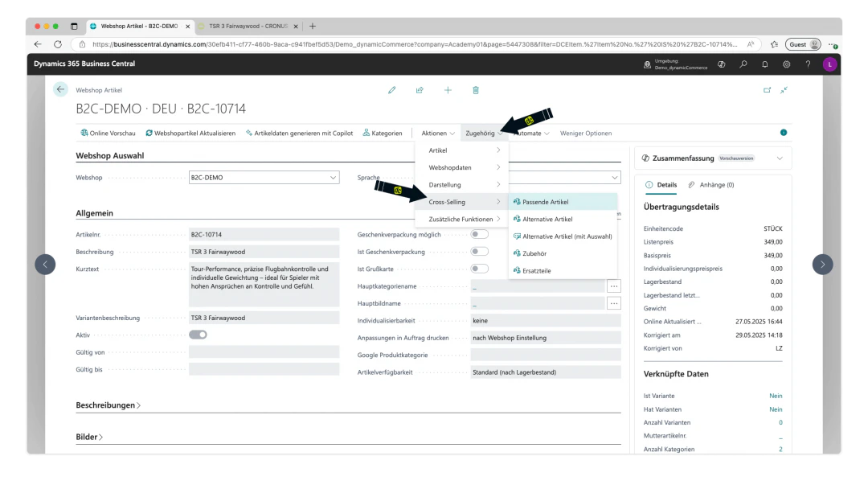Expand the Bilder section

click(89, 437)
